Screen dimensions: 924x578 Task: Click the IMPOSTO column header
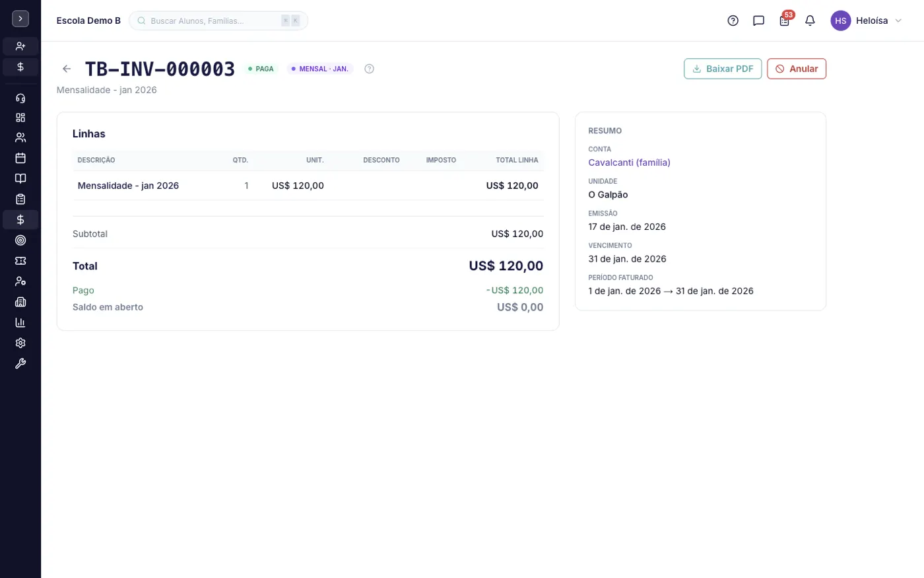[441, 160]
